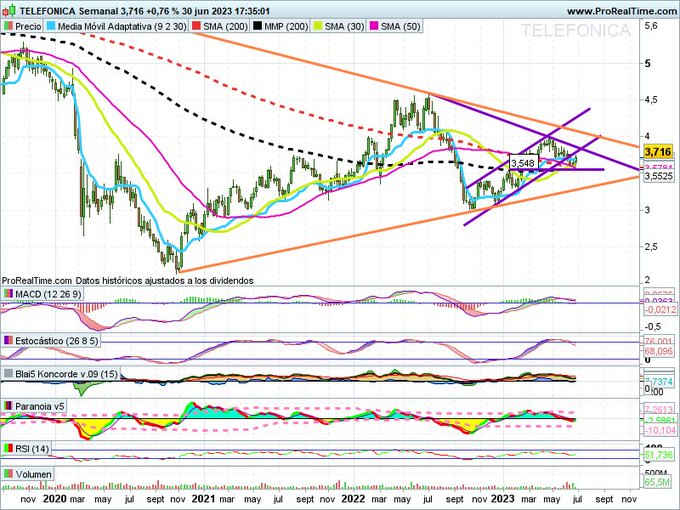This screenshot has height=510, width=680.
Task: Click the Blai5 Koncorde indicator icon
Action: tap(8, 373)
